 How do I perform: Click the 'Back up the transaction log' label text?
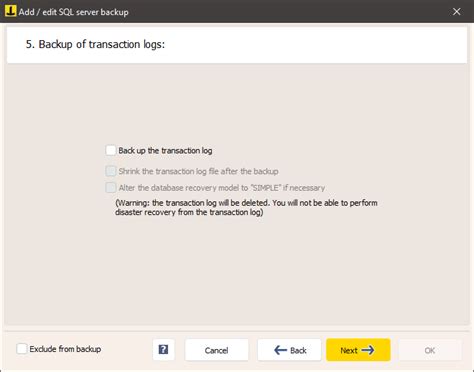tap(165, 151)
